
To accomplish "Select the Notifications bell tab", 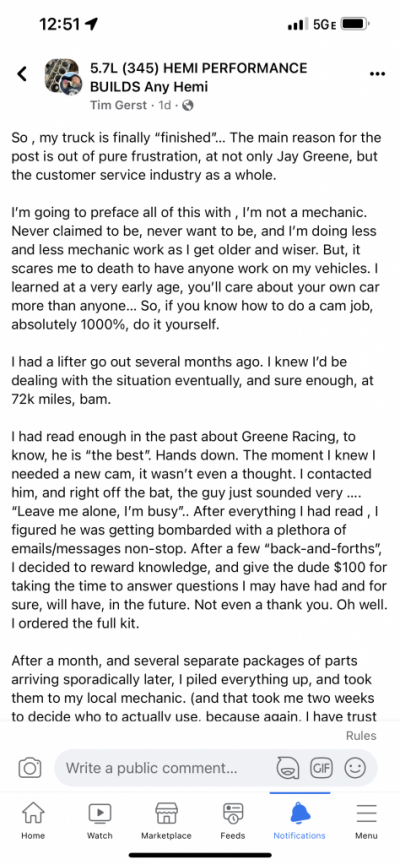I will click(x=300, y=821).
